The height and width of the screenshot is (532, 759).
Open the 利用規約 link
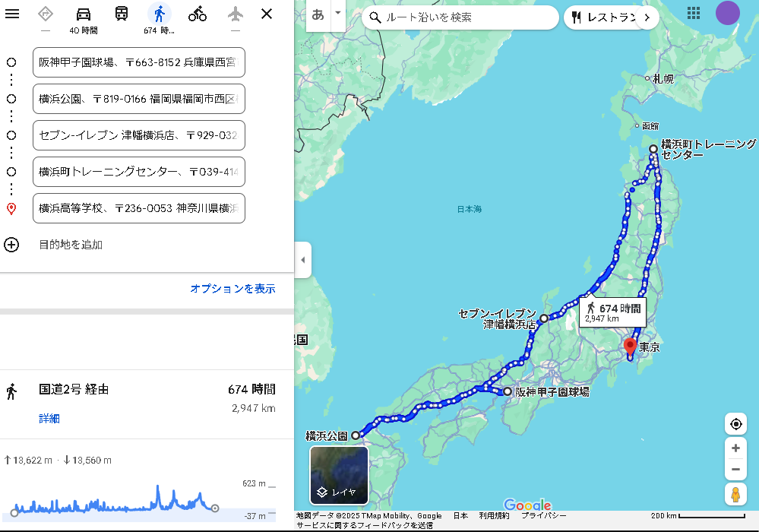coord(494,515)
